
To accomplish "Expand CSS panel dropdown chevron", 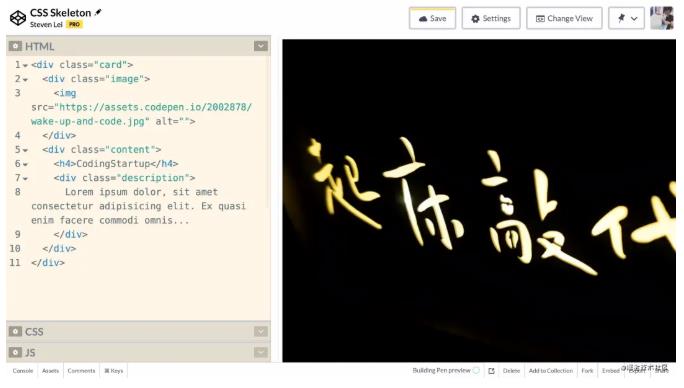I will [261, 331].
